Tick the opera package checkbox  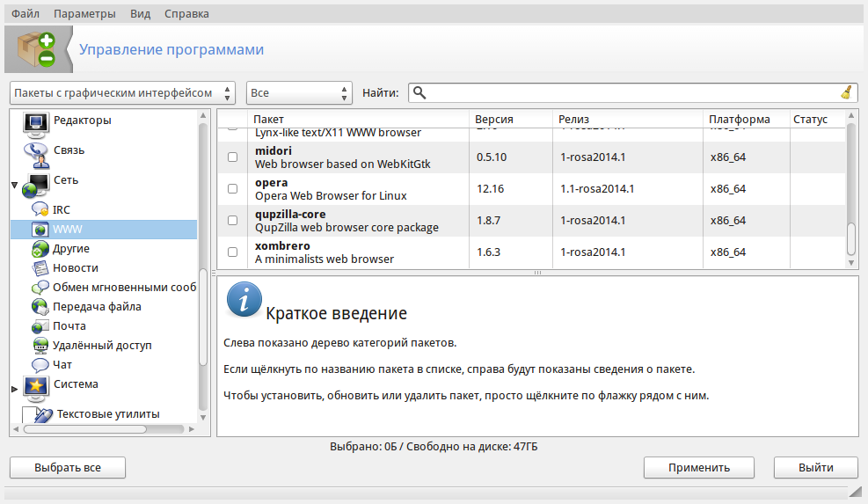[233, 189]
